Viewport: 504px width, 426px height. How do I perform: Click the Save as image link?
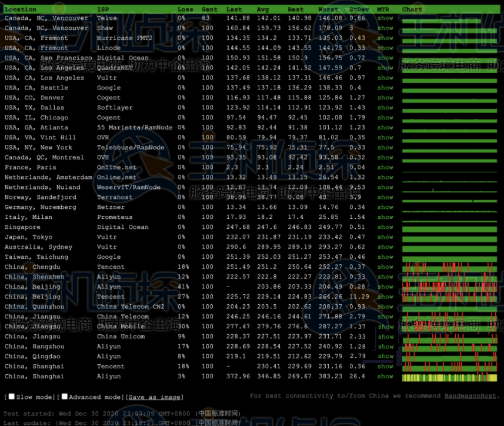(x=155, y=397)
